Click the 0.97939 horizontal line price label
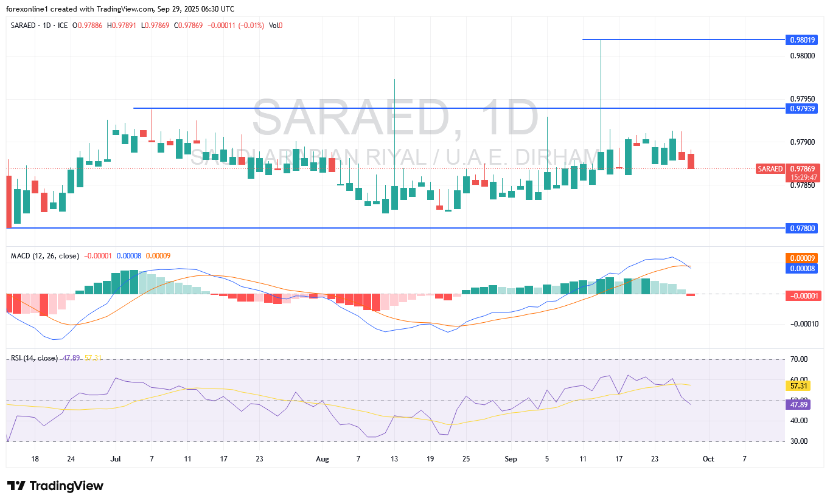Image resolution: width=830 pixels, height=504 pixels. tap(802, 109)
